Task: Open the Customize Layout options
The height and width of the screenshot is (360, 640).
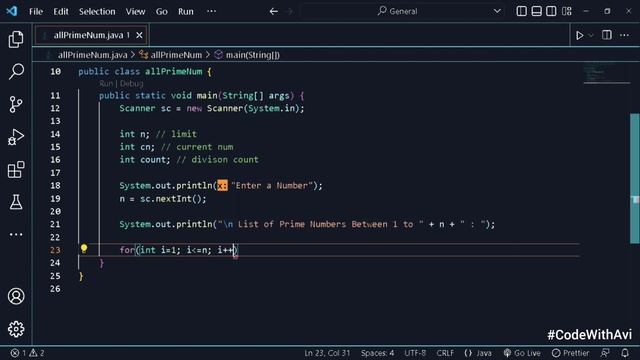Action: coord(567,11)
